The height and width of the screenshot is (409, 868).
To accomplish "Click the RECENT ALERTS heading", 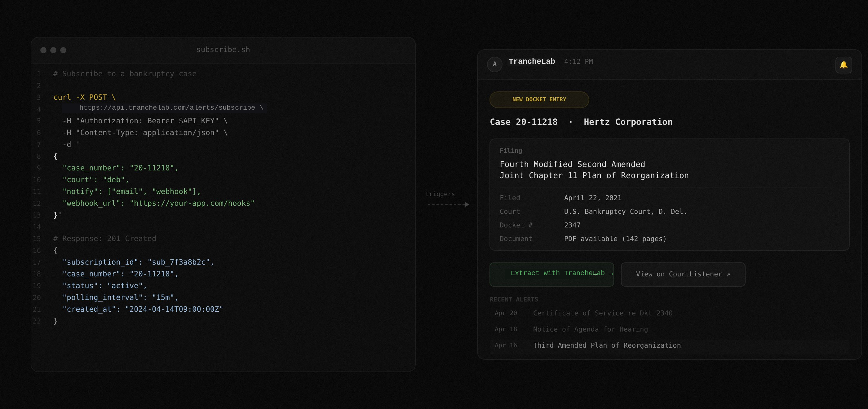I will coord(514,300).
